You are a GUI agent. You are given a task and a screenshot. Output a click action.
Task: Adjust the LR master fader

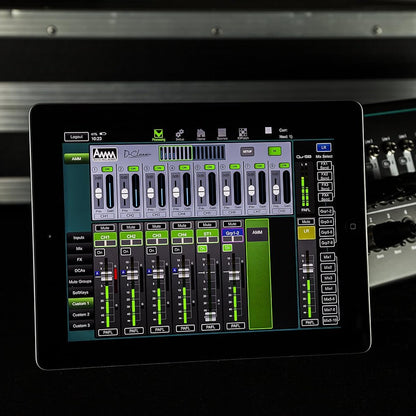point(308,268)
